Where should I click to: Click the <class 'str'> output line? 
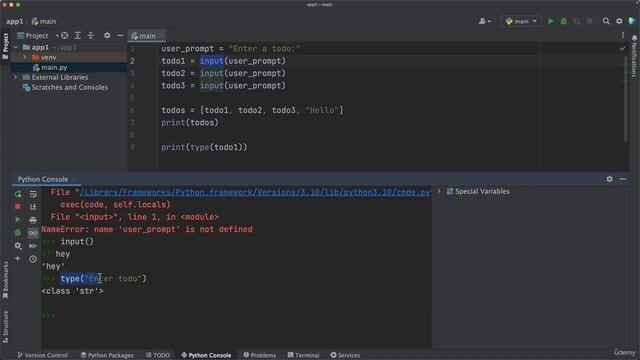72,291
